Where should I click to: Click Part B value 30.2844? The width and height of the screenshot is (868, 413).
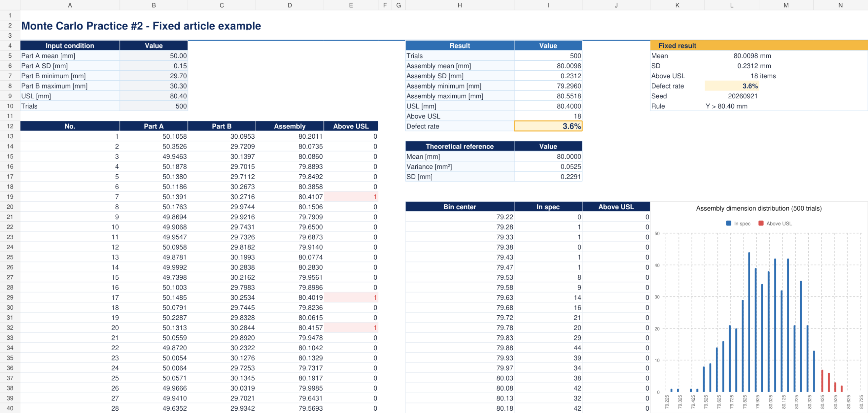point(222,328)
